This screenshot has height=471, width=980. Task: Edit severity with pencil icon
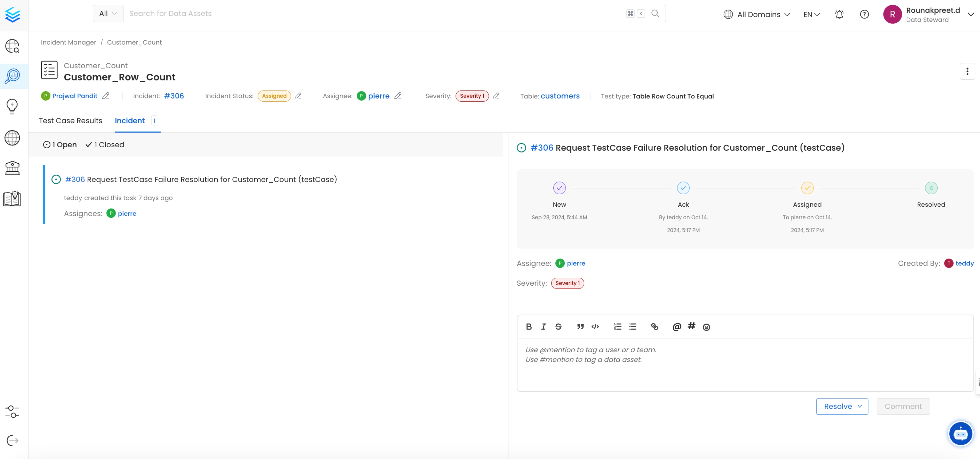tap(496, 96)
